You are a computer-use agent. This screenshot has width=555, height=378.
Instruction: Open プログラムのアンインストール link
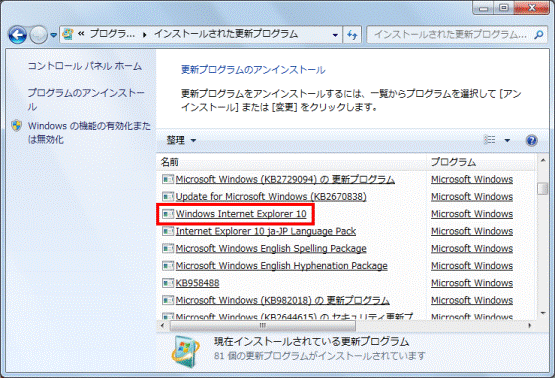pos(86,99)
